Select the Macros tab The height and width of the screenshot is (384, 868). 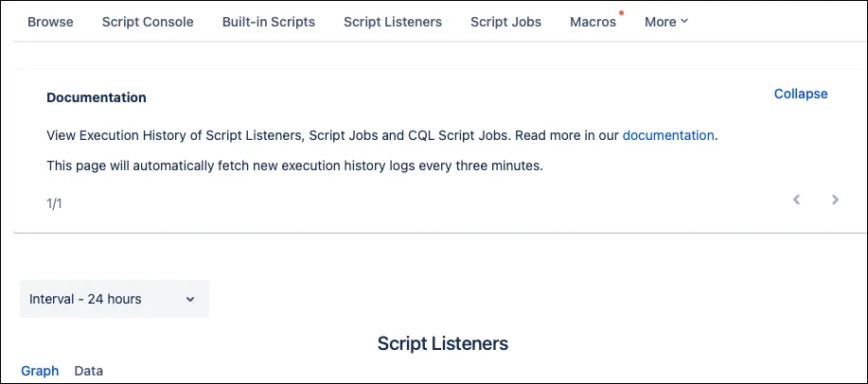click(593, 22)
